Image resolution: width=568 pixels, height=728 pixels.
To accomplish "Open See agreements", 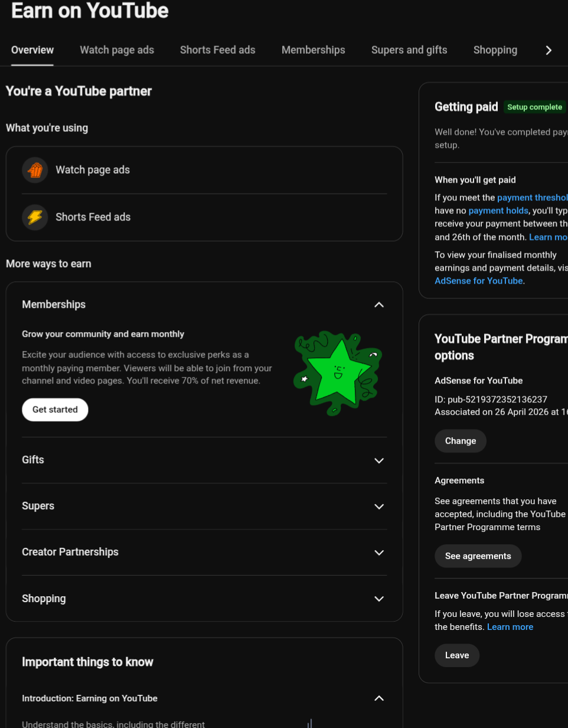I will pos(478,556).
